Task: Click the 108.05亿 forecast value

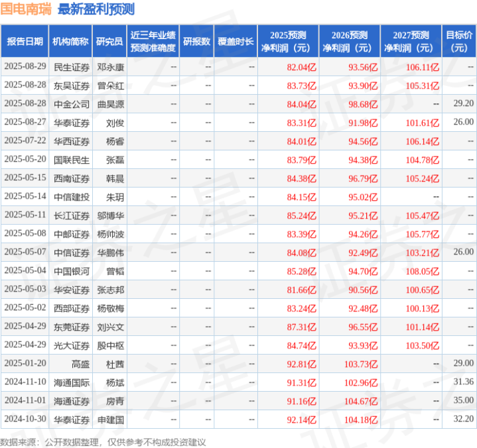Action: click(423, 271)
